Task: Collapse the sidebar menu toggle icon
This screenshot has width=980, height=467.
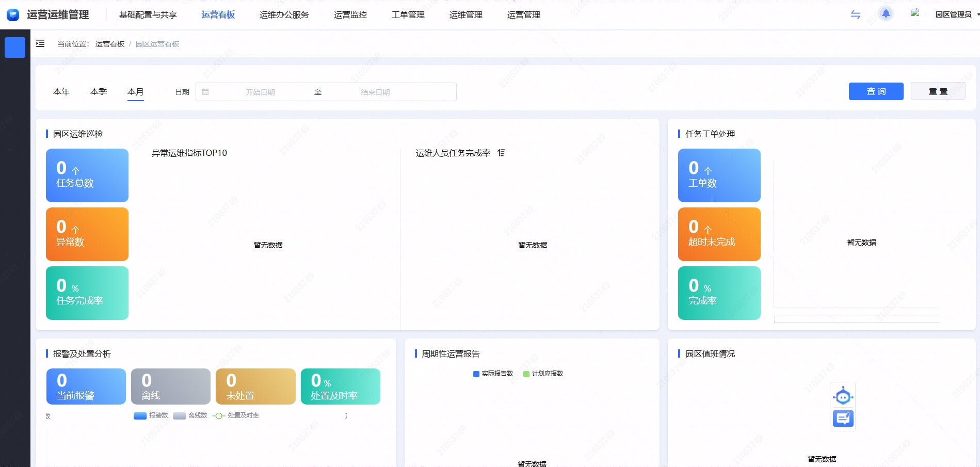Action: 40,44
